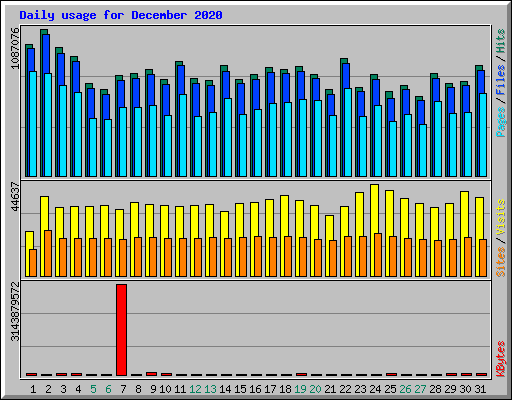Screen dimensions: 512x400
Task: Click the "Daily usage for December 2020" title
Action: (121, 15)
